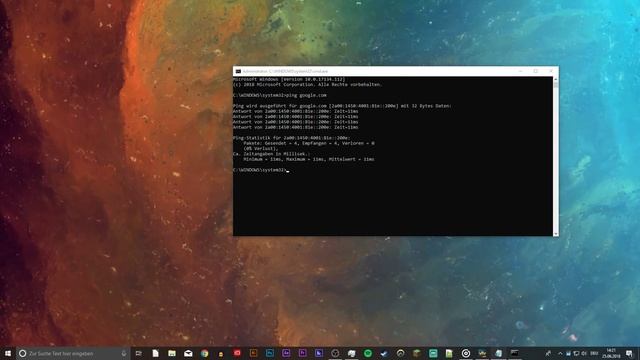The height and width of the screenshot is (360, 640).
Task: Open the green notepad taskbar icon
Action: [x=449, y=353]
